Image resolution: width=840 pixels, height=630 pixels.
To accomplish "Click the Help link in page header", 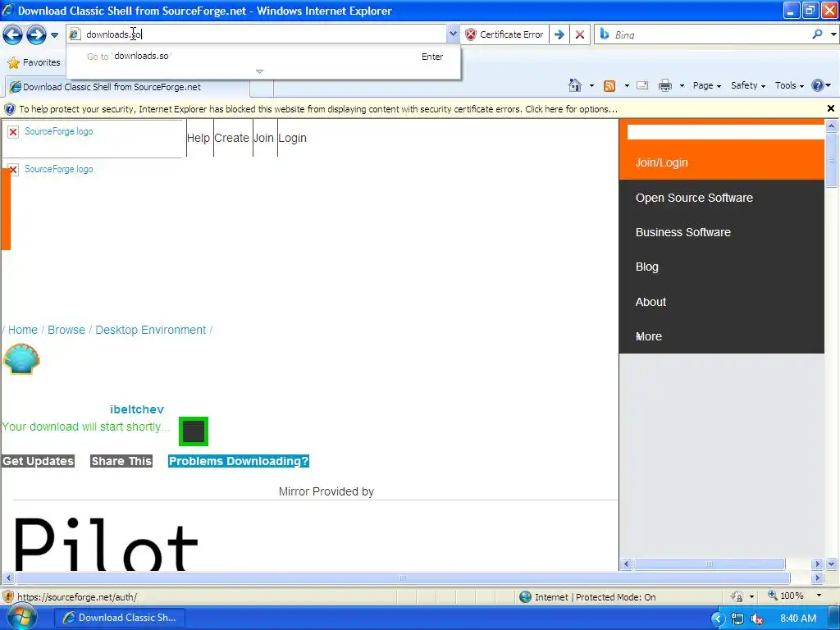I will click(199, 138).
